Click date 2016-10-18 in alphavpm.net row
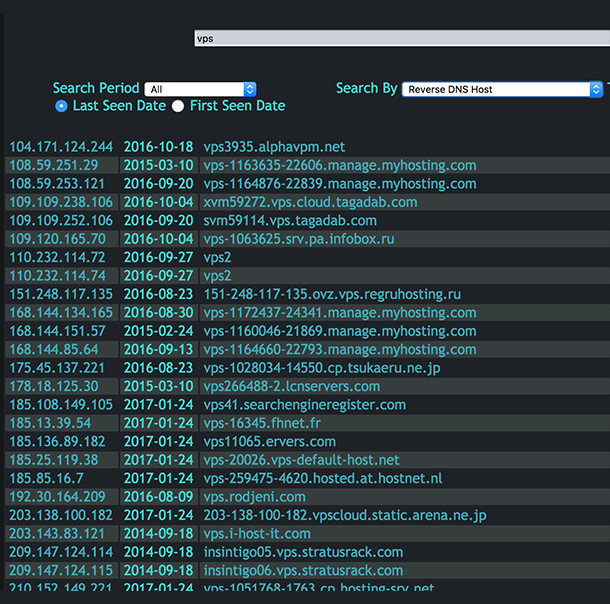This screenshot has height=604, width=610. (x=158, y=147)
